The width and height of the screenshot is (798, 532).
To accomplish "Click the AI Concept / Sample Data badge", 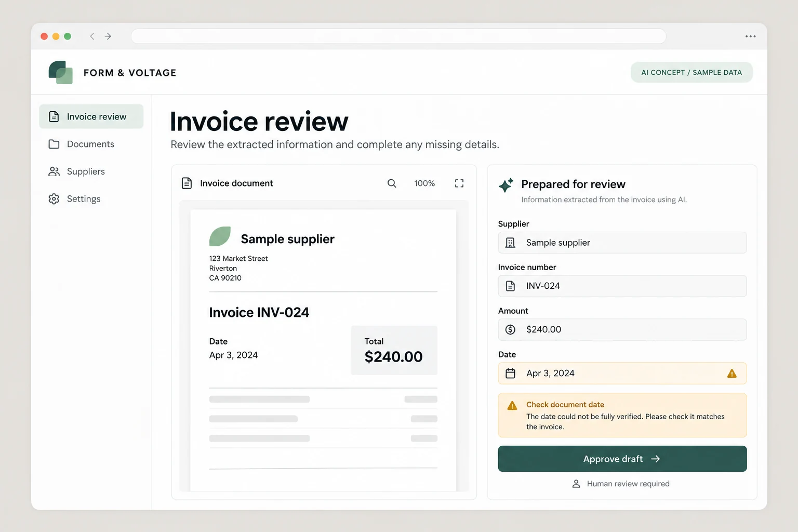I will [x=691, y=72].
